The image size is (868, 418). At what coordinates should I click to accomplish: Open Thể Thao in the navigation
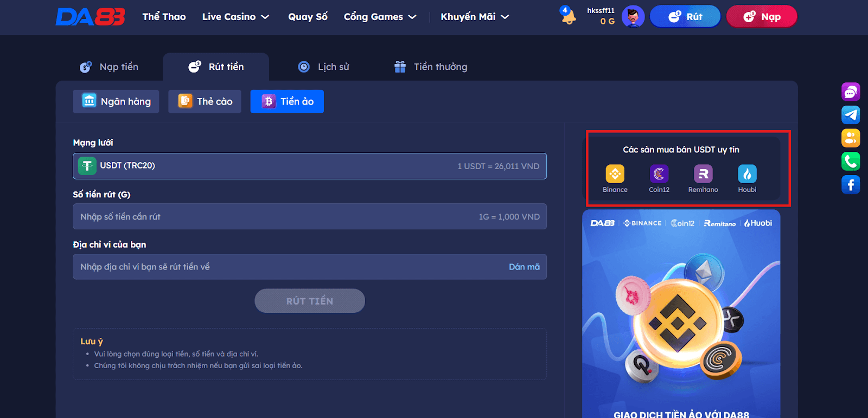point(164,17)
